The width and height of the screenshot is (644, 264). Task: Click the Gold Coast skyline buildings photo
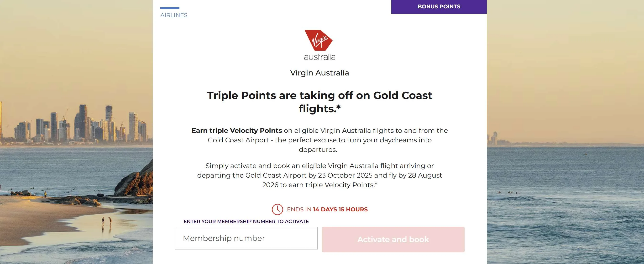tap(83, 125)
